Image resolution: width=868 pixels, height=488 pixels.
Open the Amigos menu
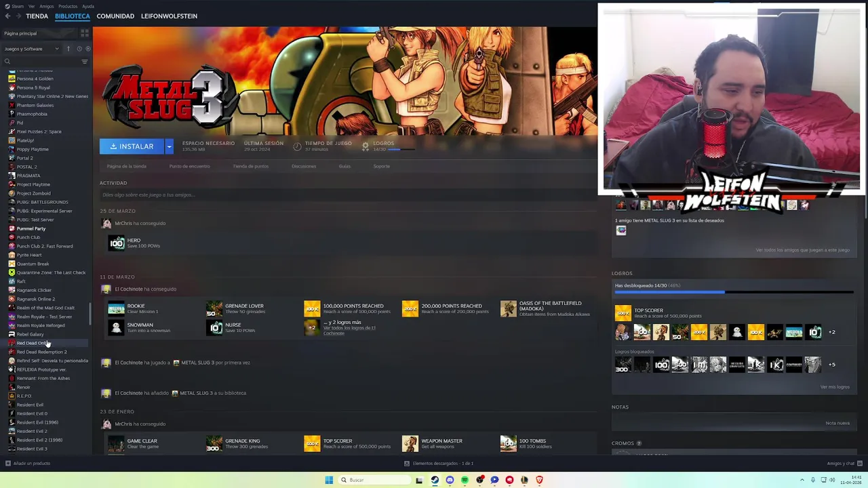click(47, 6)
